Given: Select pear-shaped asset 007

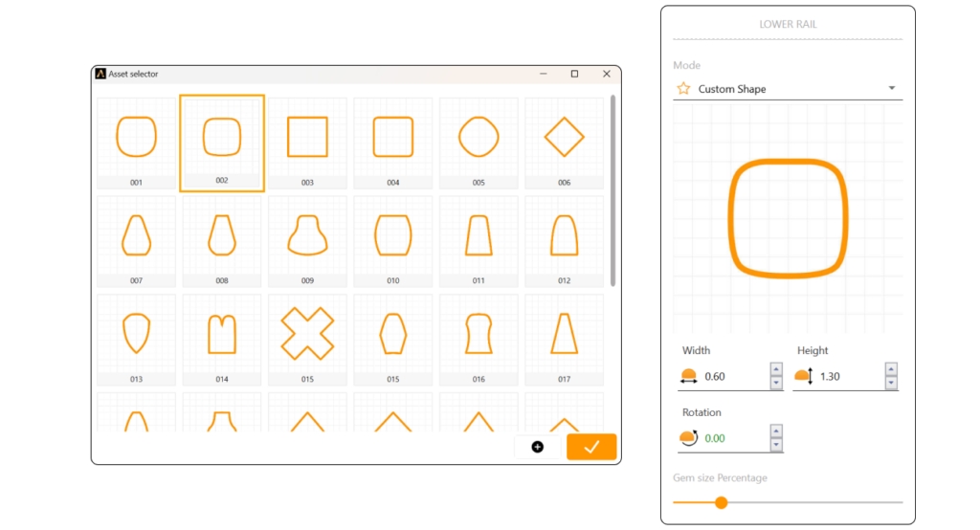Looking at the screenshot, I should coord(136,241).
